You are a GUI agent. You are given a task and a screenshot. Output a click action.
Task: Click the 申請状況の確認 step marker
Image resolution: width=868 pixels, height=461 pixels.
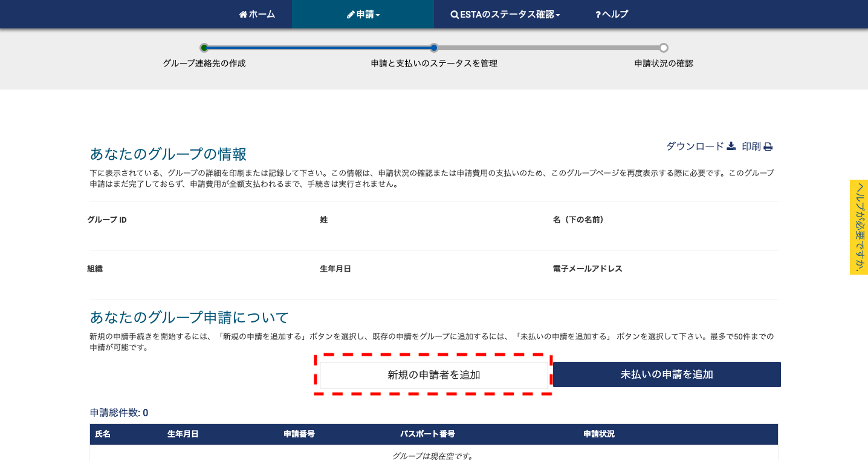pos(664,48)
